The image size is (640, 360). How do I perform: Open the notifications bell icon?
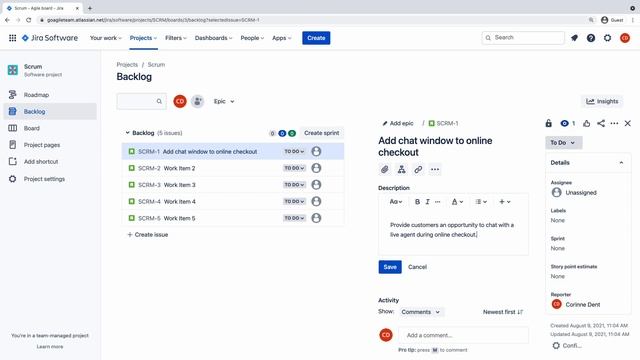pos(574,38)
